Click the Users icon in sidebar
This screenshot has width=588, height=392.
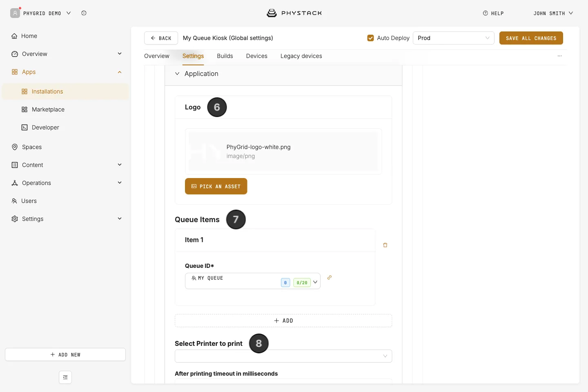pos(14,201)
